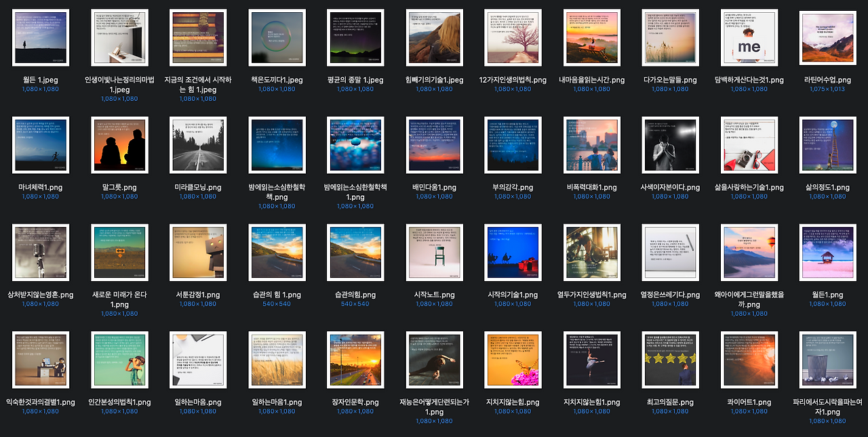Select the 월든1.png pink beach thumbnail
The height and width of the screenshot is (437, 868).
coord(827,253)
